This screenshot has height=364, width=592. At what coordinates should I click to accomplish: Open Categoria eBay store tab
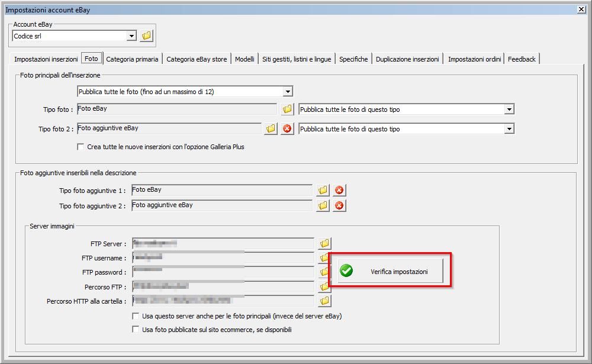pyautogui.click(x=197, y=59)
